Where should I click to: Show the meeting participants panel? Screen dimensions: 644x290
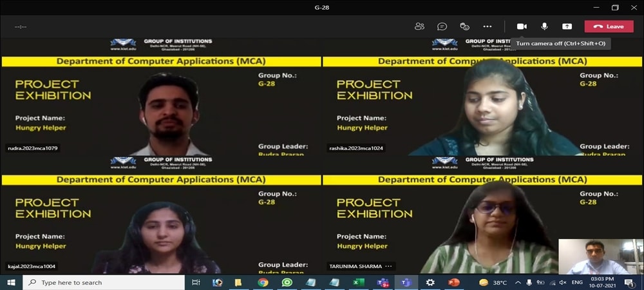click(x=420, y=26)
